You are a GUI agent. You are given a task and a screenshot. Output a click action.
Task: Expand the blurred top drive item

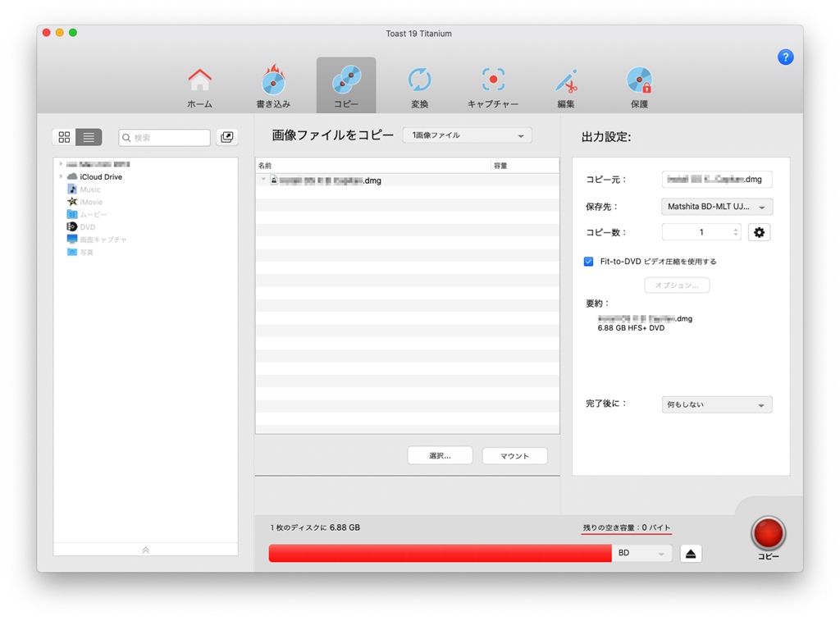coord(61,164)
